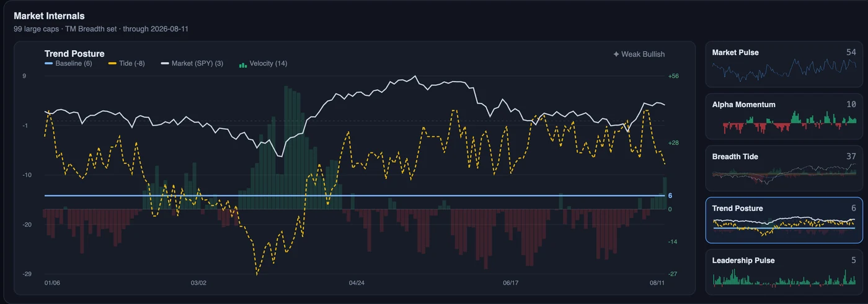This screenshot has height=304, width=868.
Task: Click the Trend Posture chart title
Action: click(x=74, y=54)
